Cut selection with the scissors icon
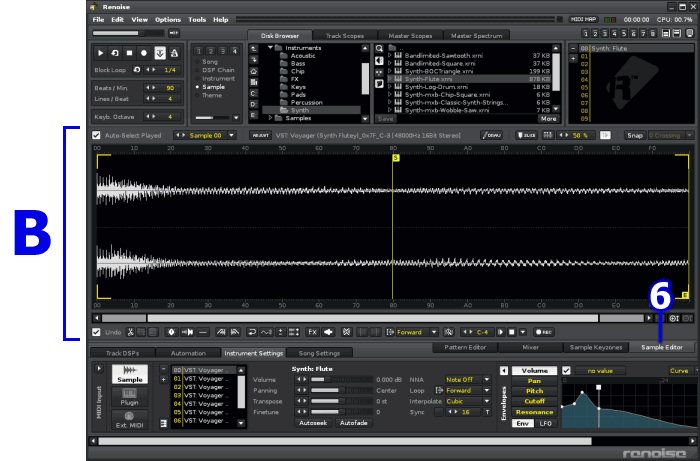 pos(130,332)
